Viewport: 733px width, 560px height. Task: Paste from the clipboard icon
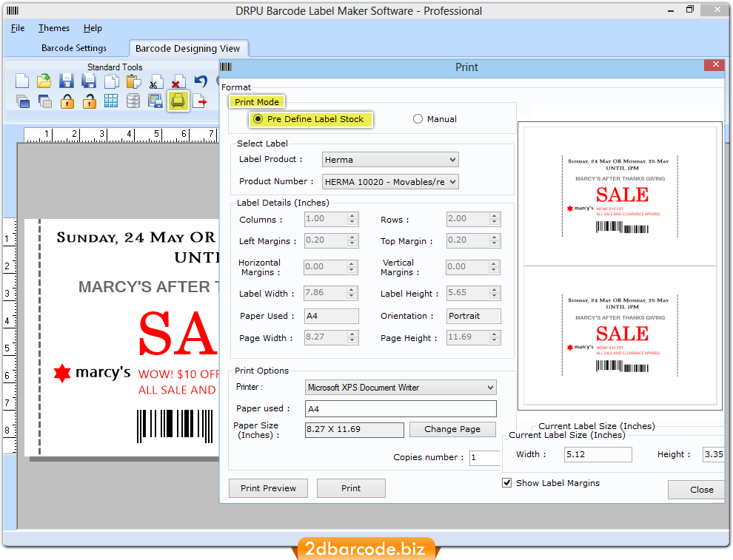[x=134, y=81]
